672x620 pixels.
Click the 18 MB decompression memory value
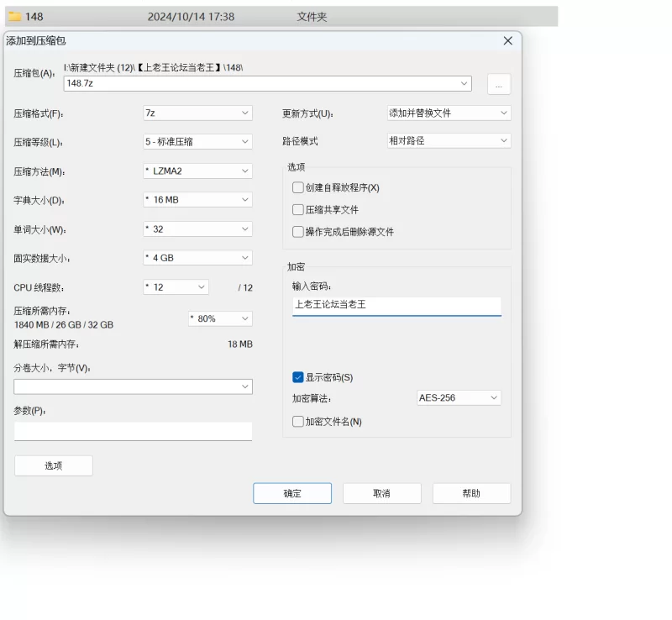pyautogui.click(x=240, y=344)
